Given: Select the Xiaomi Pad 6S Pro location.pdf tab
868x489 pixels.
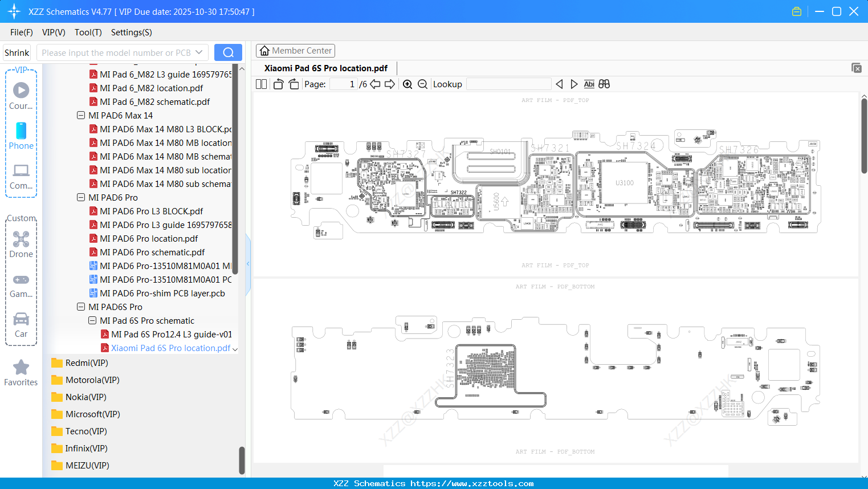Looking at the screenshot, I should (x=326, y=68).
